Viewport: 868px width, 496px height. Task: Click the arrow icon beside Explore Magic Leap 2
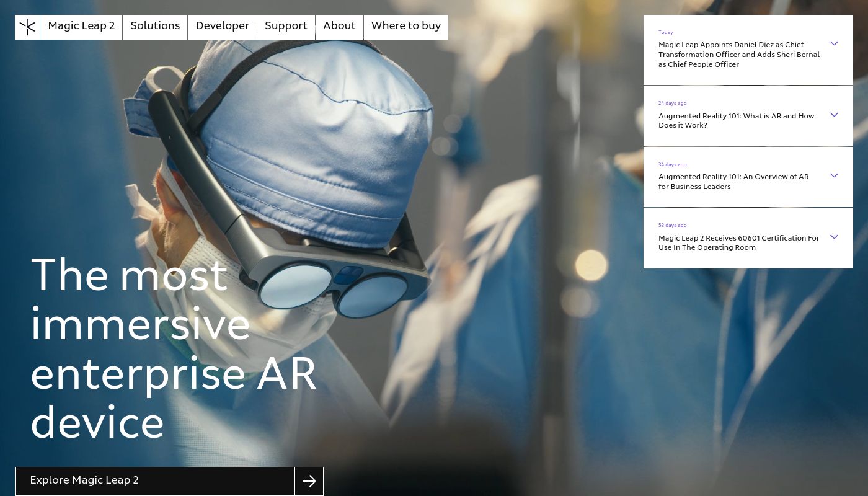309,481
